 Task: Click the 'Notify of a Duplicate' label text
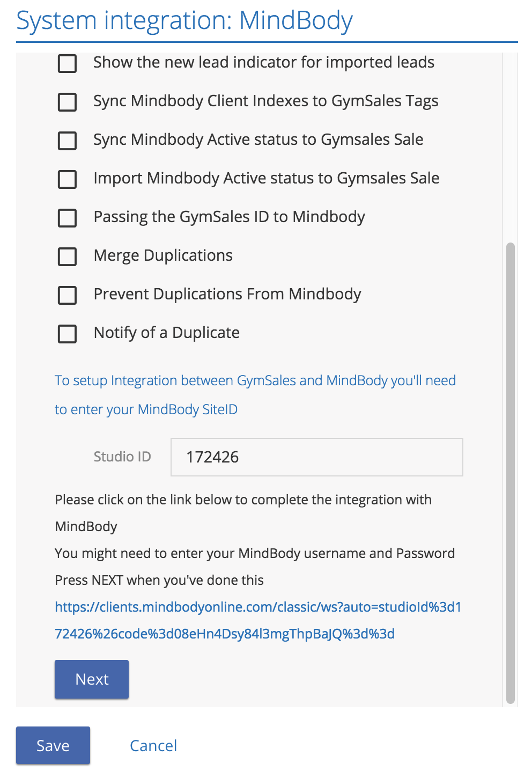pyautogui.click(x=166, y=333)
